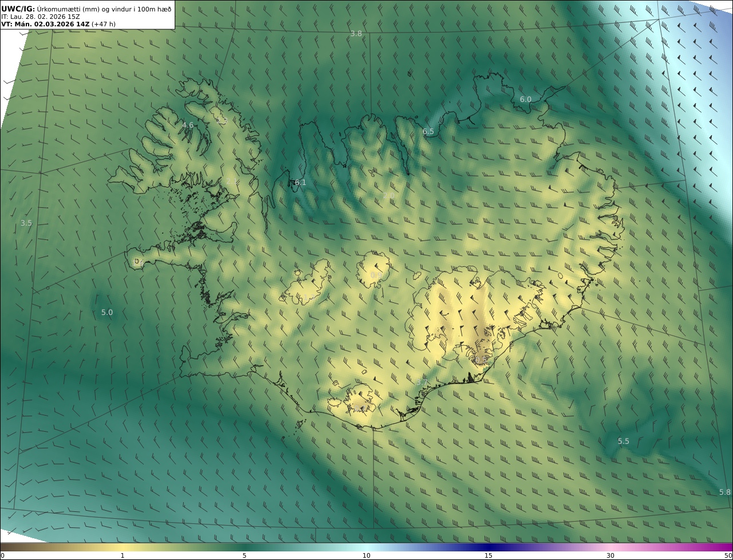
Task: Click the '6.5' value on the north coast
Action: pos(428,131)
